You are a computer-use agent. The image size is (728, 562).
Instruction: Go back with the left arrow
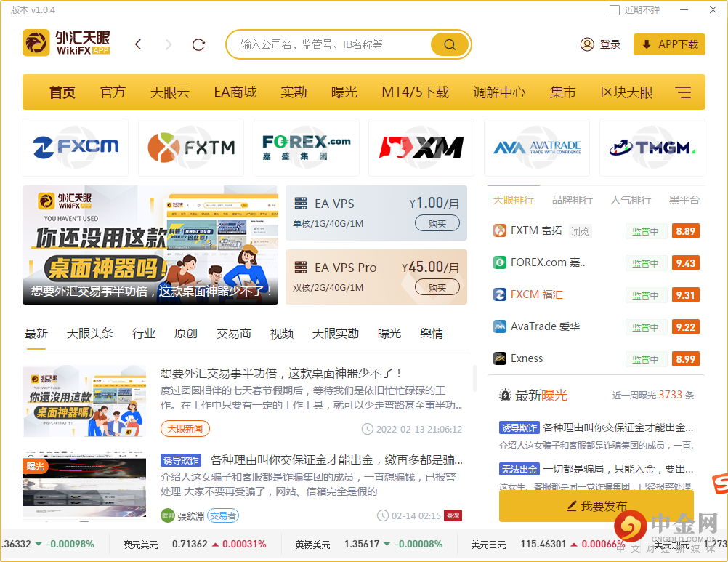pos(138,44)
